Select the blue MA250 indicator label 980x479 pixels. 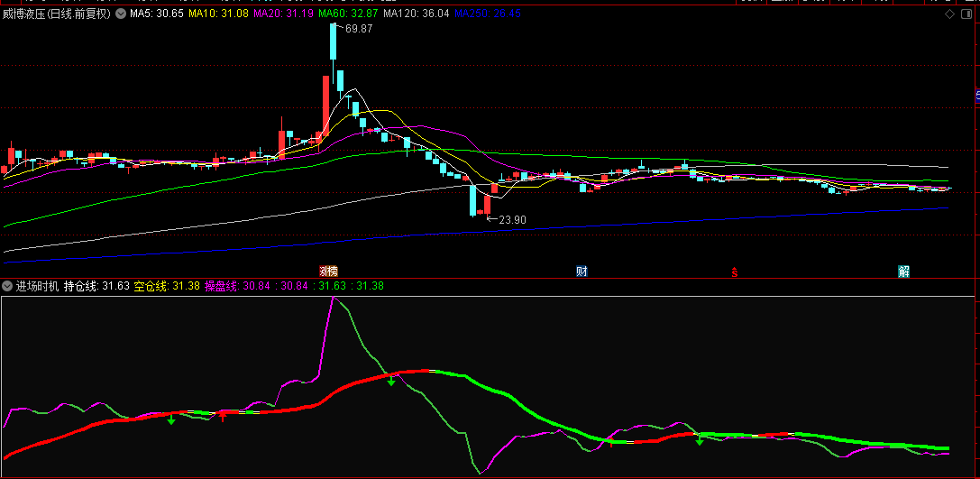pyautogui.click(x=488, y=14)
